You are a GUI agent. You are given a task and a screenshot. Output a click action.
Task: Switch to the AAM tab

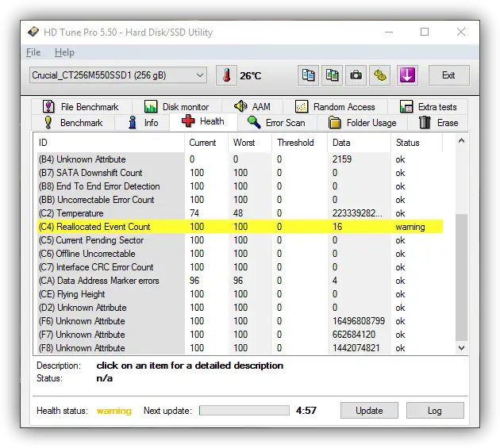(x=252, y=106)
